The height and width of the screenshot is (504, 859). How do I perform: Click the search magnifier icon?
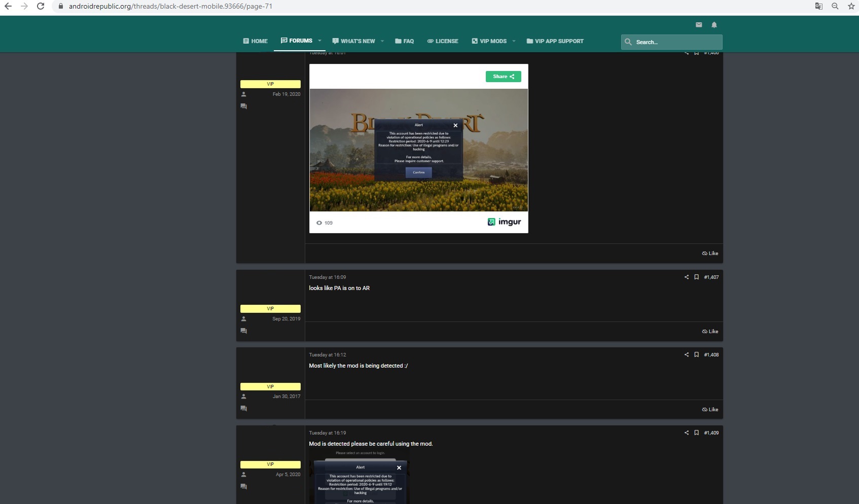[x=628, y=42]
